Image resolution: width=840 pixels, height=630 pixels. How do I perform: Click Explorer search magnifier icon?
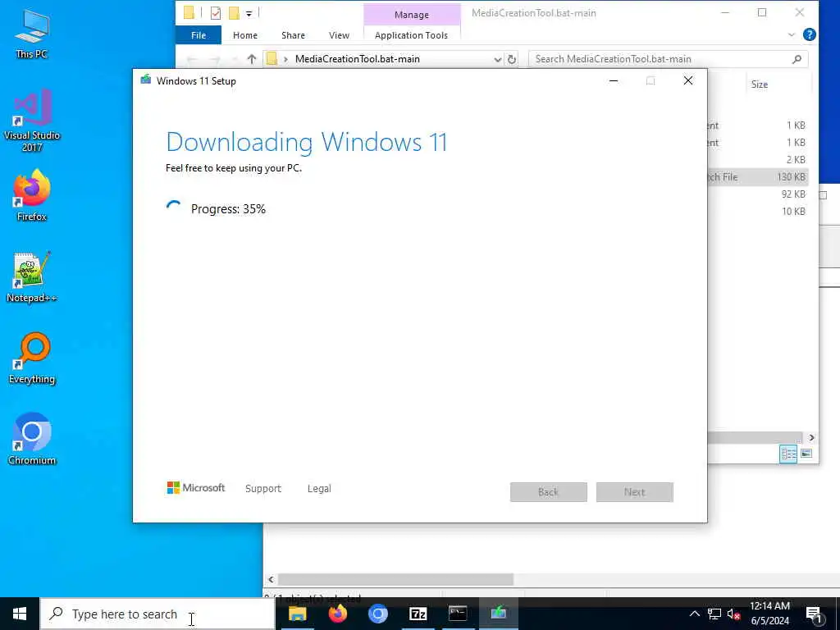point(797,59)
